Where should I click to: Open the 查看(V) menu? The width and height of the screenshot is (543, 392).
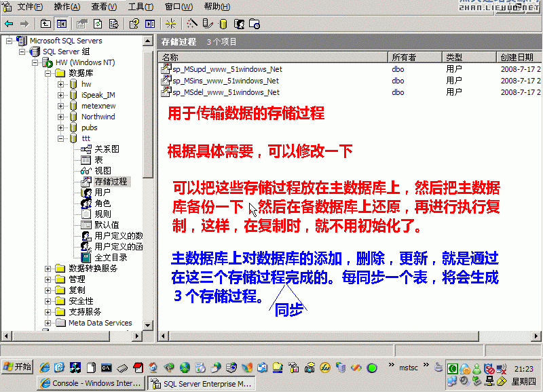(x=104, y=7)
